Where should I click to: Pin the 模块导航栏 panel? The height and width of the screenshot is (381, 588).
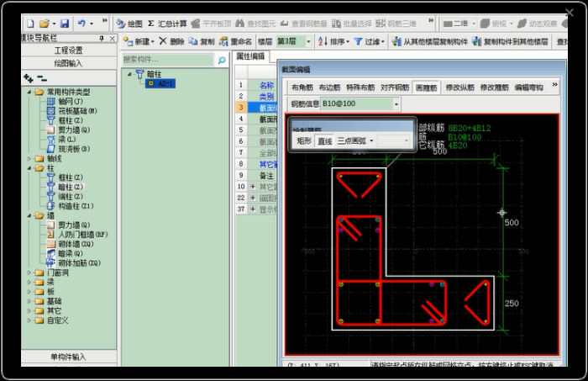click(x=102, y=39)
